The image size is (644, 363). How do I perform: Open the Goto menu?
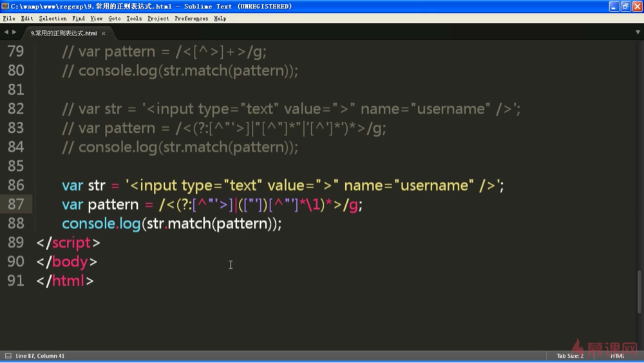click(x=115, y=19)
